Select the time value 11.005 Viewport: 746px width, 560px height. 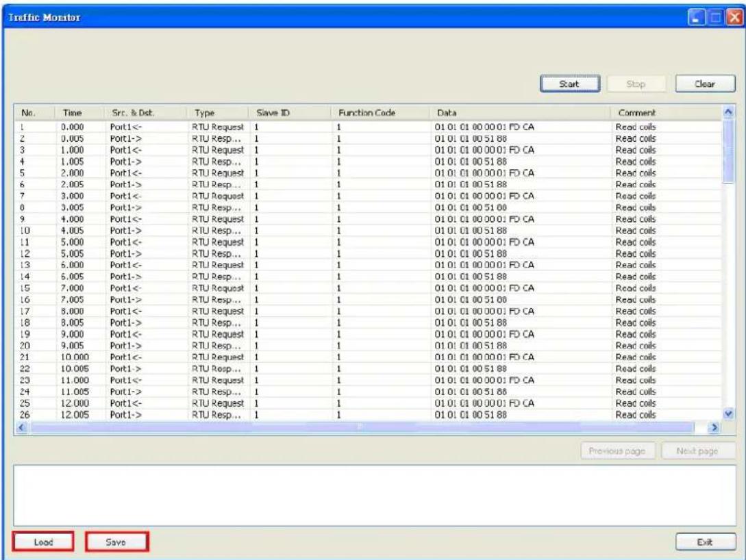pos(75,392)
